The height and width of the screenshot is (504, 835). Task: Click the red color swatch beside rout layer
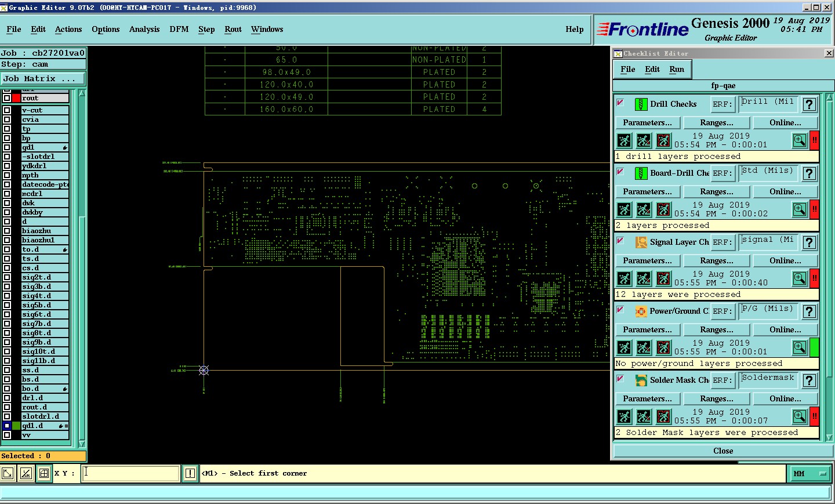(x=16, y=98)
